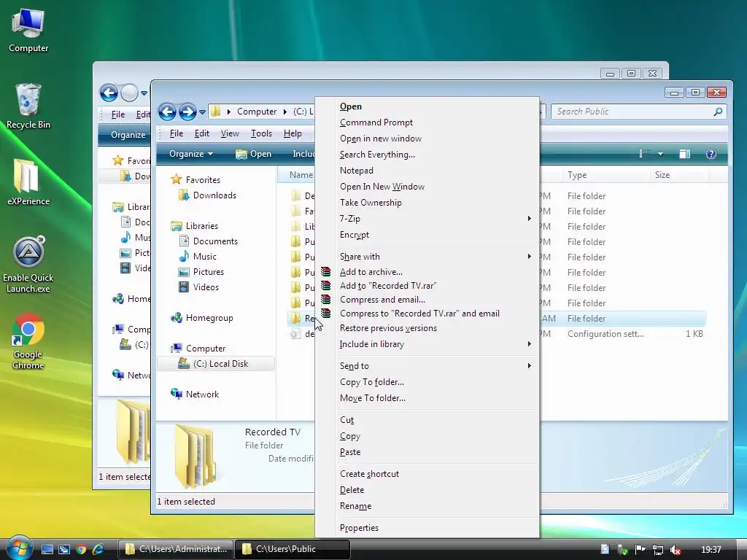747x560 pixels.
Task: Click WinRAR icon beside Compress and email
Action: coord(326,300)
